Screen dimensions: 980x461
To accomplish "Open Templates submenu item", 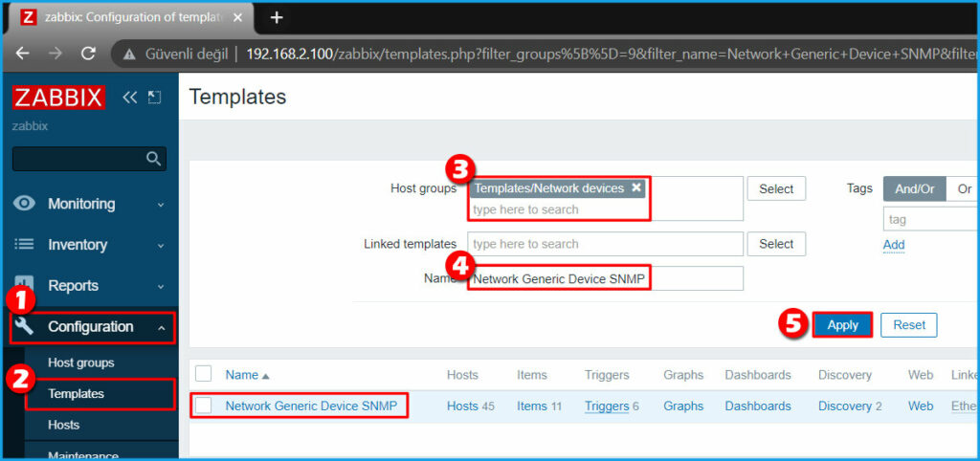I will click(77, 393).
